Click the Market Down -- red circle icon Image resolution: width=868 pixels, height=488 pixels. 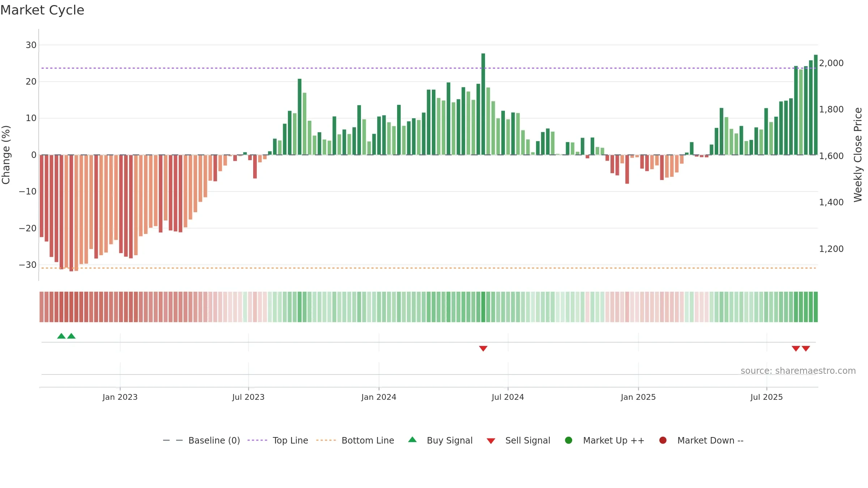click(663, 440)
